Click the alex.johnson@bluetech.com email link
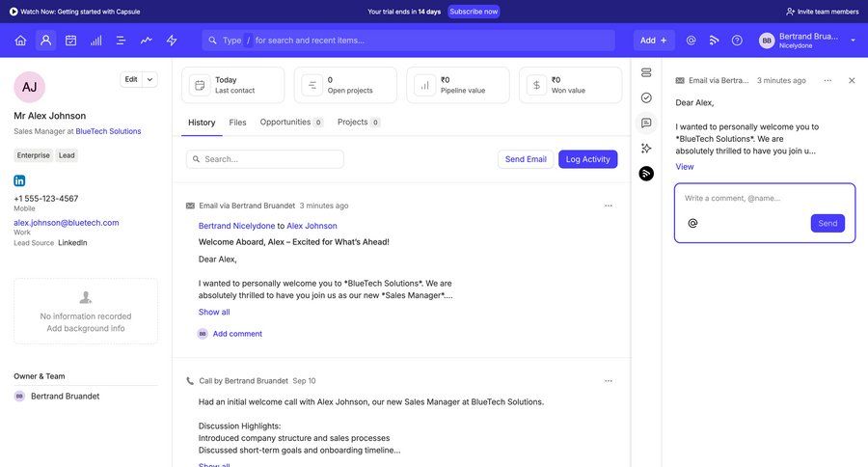 67,223
